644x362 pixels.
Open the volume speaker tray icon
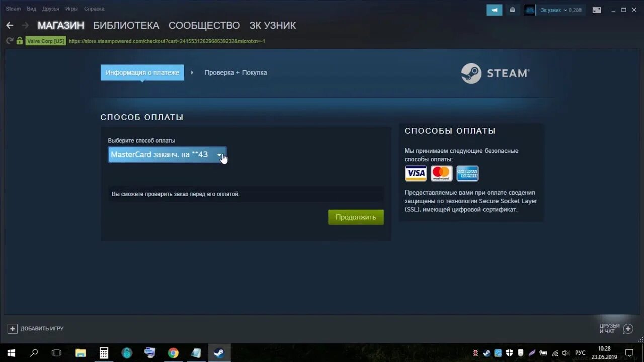(x=566, y=353)
